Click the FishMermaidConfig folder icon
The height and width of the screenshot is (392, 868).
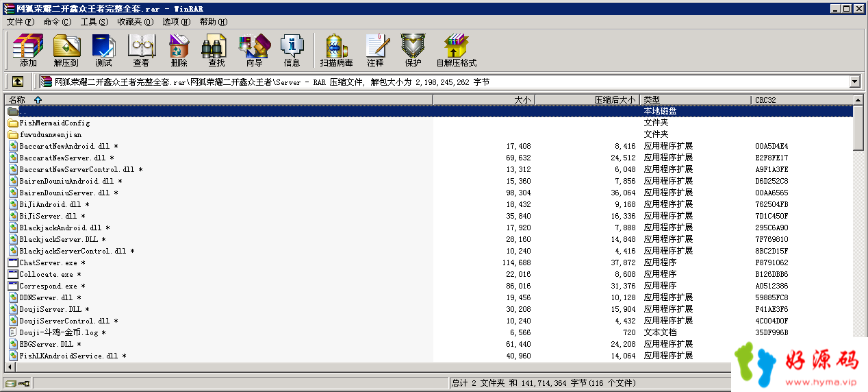click(x=13, y=123)
